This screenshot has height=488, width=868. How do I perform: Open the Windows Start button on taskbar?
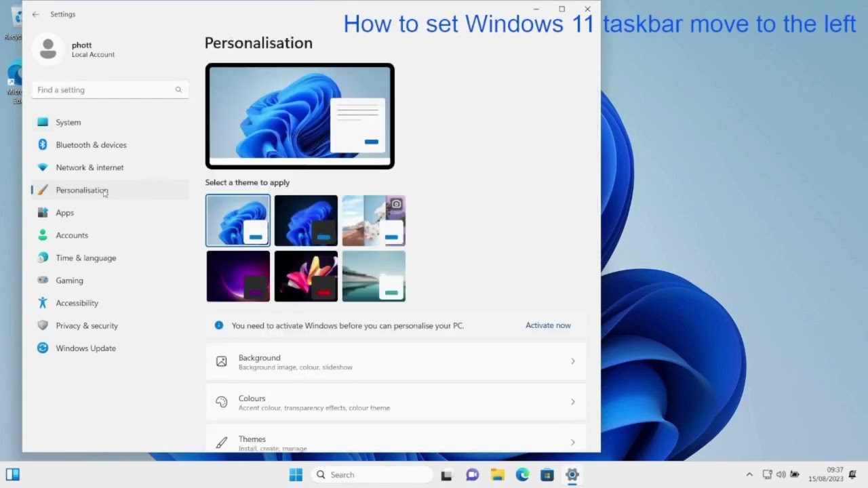(296, 475)
